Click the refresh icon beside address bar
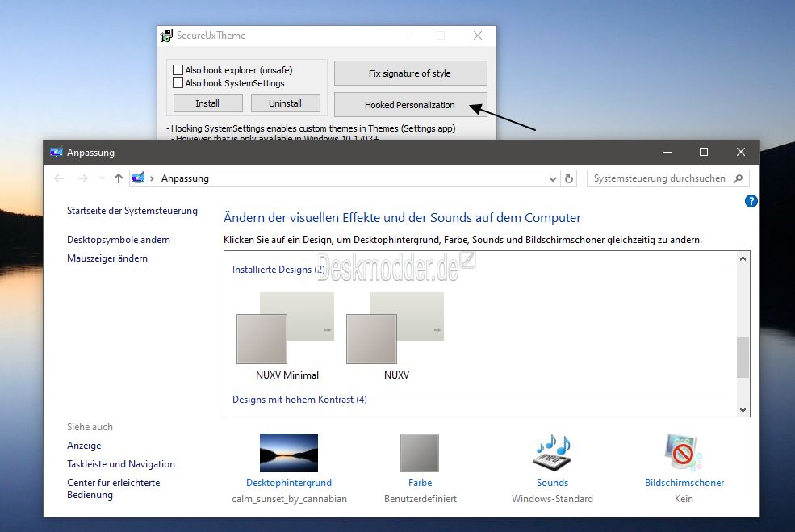The width and height of the screenshot is (795, 532). 569,178
